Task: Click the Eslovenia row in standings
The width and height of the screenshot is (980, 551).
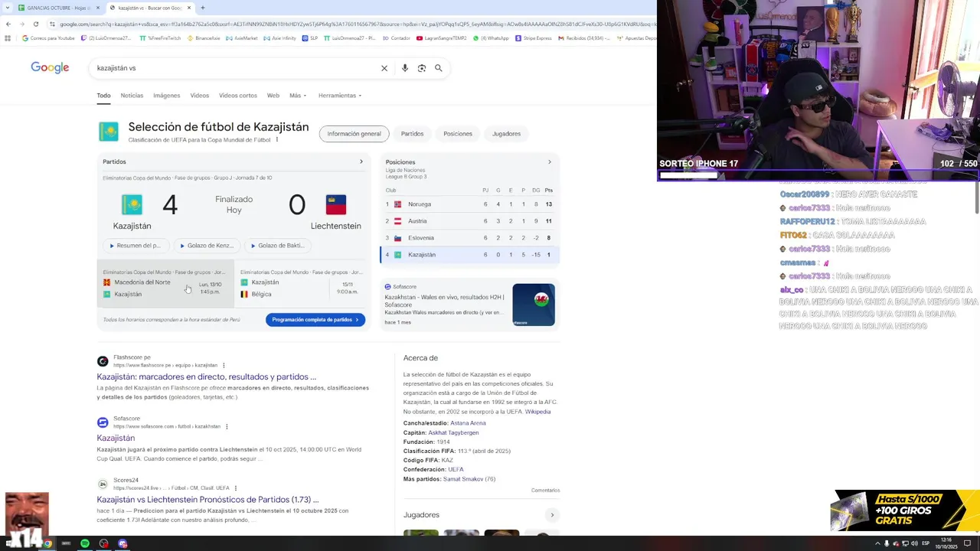Action: [x=470, y=238]
